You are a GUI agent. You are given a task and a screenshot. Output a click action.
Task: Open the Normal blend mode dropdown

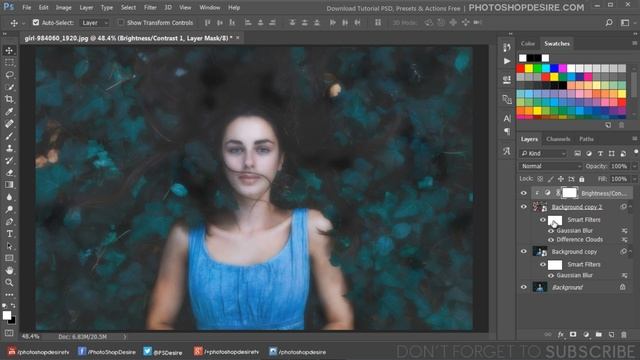550,166
